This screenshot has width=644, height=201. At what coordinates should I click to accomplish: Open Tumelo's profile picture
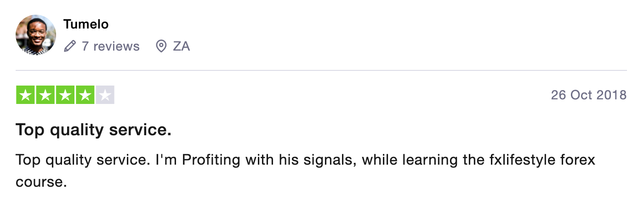[x=36, y=35]
